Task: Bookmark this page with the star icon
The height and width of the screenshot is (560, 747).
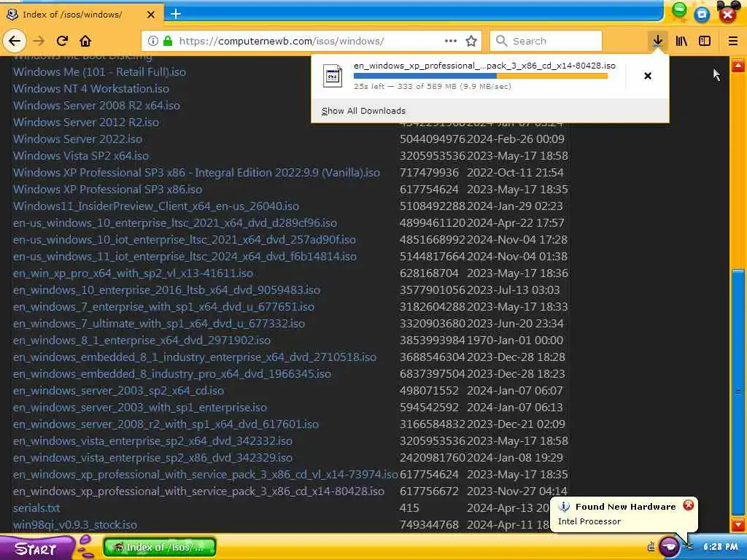Action: [471, 41]
